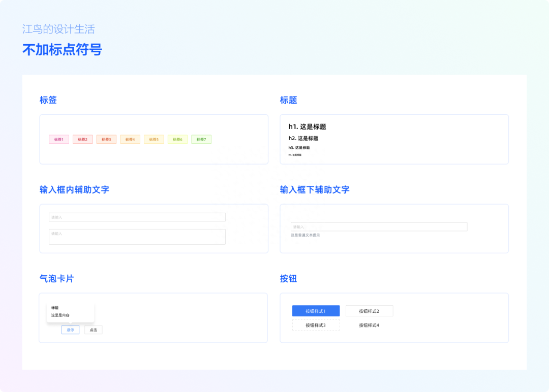The image size is (549, 392).
Task: Click the 请输入 field above the helper text
Action: click(379, 226)
